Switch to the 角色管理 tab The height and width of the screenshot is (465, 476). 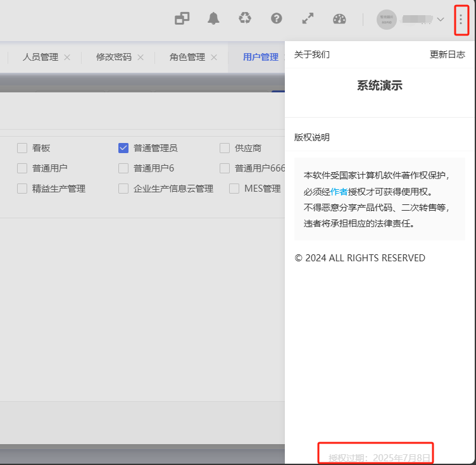point(187,57)
